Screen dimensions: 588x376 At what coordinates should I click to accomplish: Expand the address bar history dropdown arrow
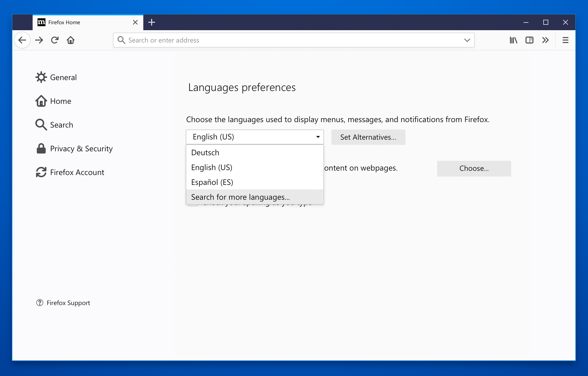coord(467,40)
